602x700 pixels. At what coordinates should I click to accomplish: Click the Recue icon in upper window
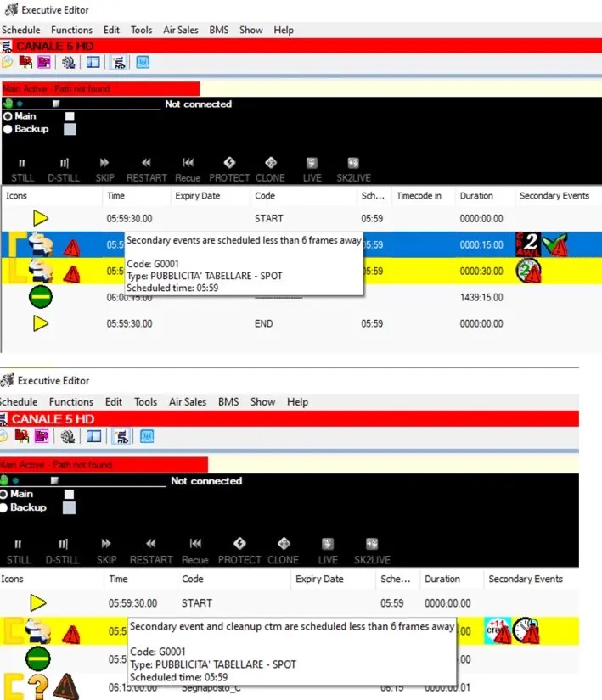[188, 163]
